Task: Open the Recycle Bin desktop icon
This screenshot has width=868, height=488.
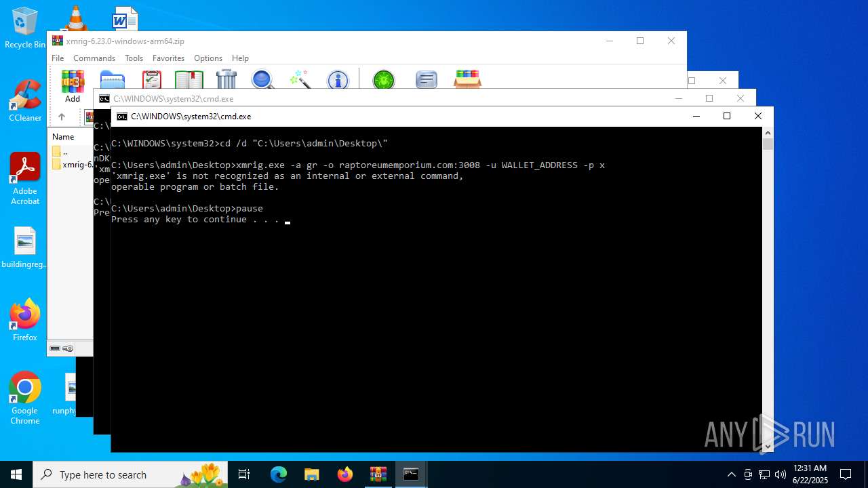Action: point(25,28)
